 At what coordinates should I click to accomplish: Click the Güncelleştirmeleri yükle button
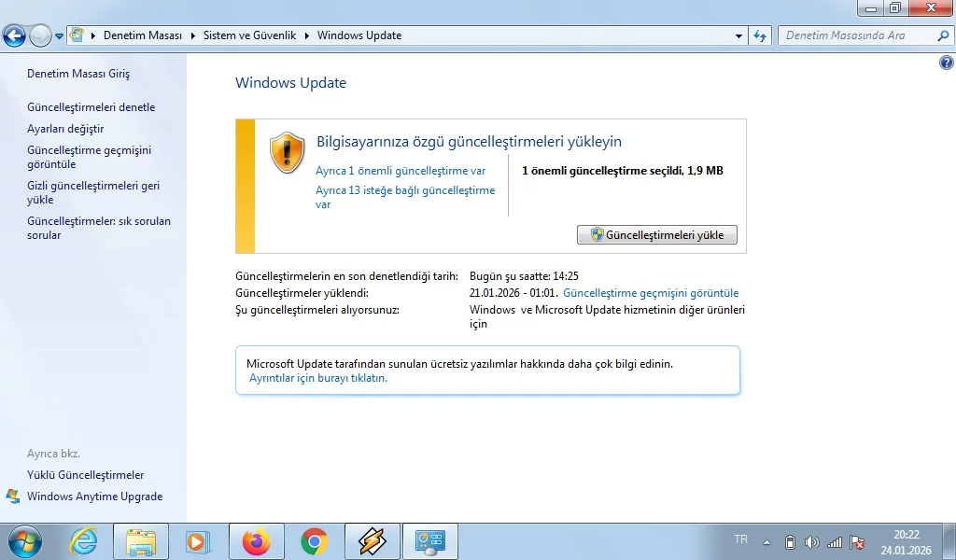656,234
